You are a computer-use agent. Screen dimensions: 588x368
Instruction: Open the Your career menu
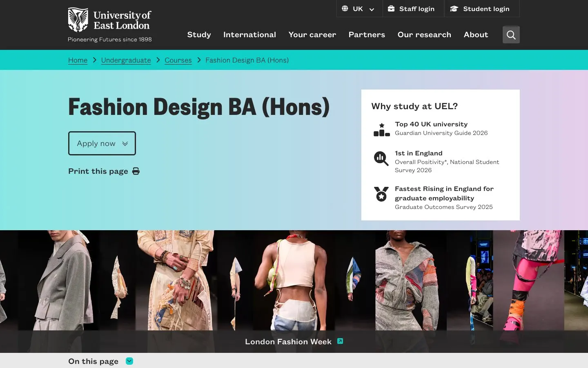[312, 35]
